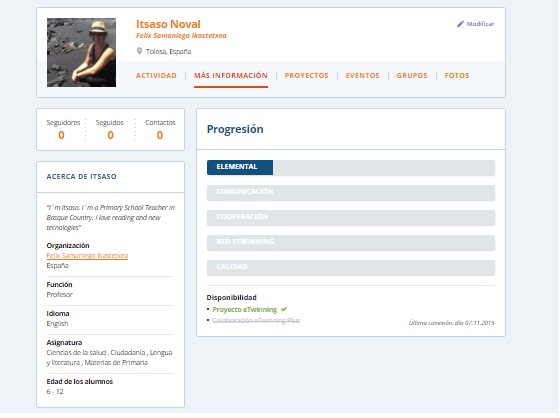Screen dimensions: 560x418
Task: Open the Actividad tab
Action: (x=156, y=75)
